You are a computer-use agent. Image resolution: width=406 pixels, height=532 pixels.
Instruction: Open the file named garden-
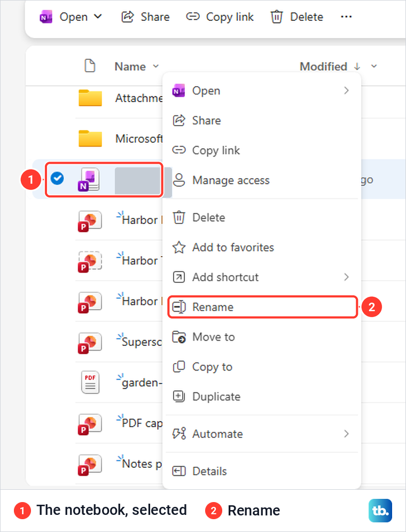point(142,383)
